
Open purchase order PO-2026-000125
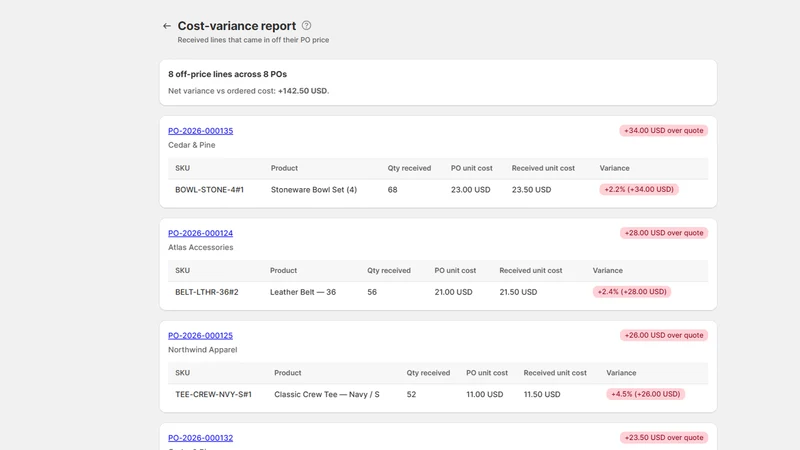pyautogui.click(x=201, y=336)
